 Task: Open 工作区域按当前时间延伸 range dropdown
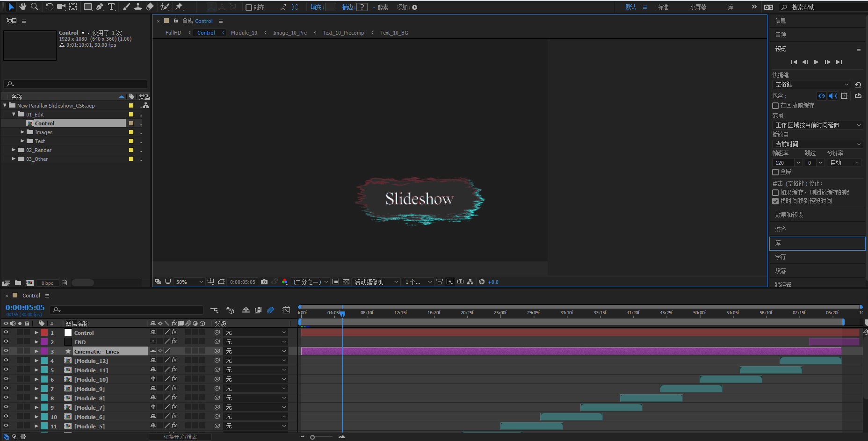pyautogui.click(x=817, y=125)
